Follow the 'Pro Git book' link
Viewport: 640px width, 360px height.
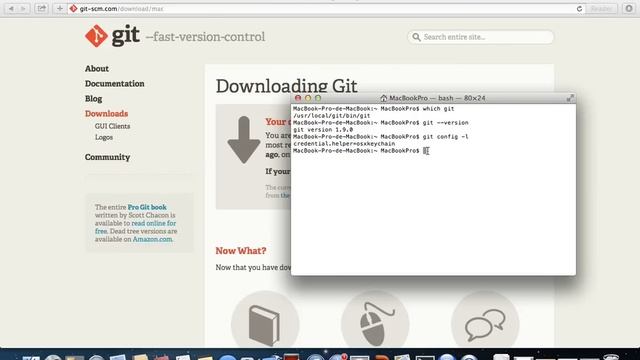click(x=147, y=207)
